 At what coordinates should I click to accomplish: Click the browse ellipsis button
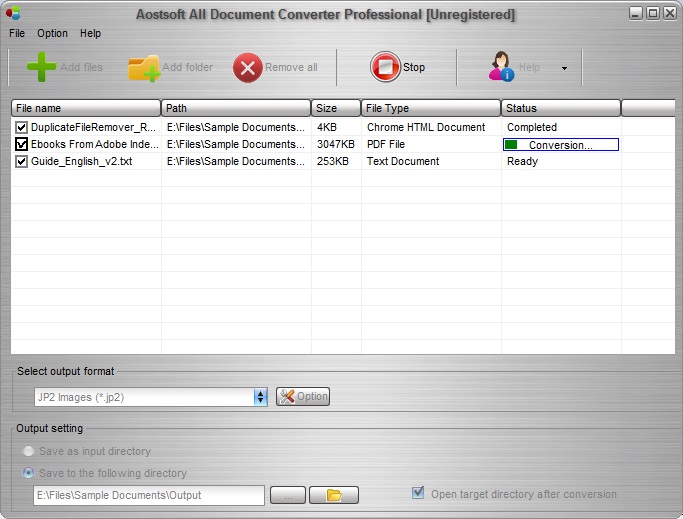(288, 495)
